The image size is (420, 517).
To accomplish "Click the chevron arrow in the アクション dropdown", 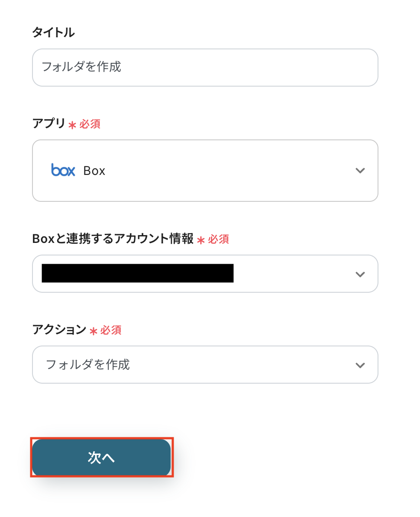I will (x=360, y=365).
